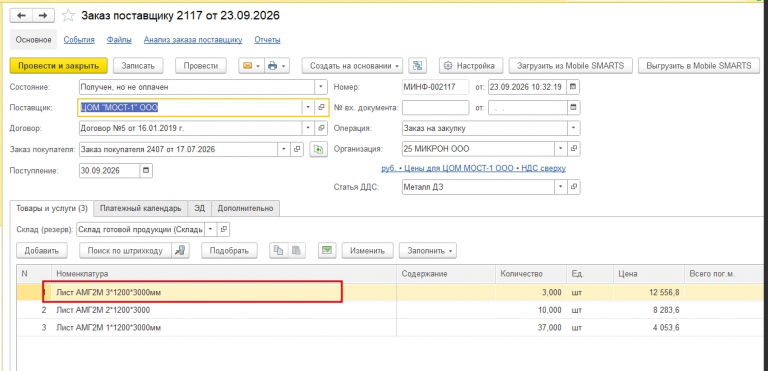Click the Поступление date field 30.09.2026
This screenshot has width=768, height=371.
(109, 171)
